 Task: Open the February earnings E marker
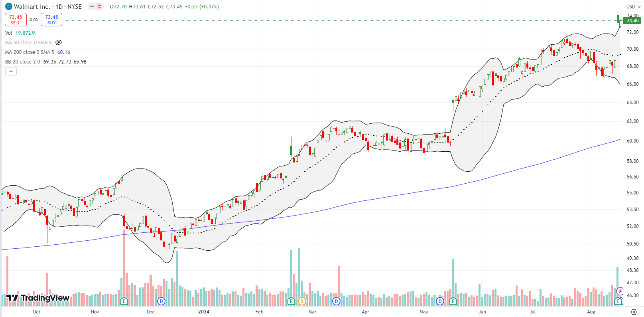click(x=291, y=301)
